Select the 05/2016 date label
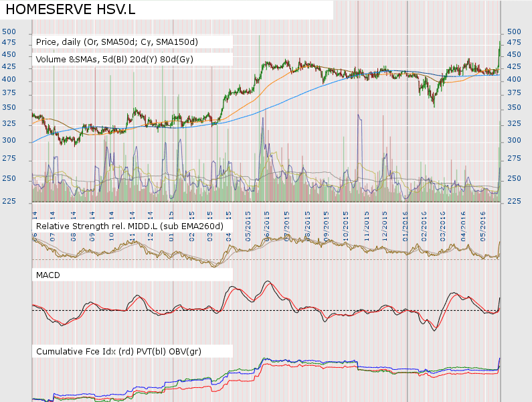The height and width of the screenshot is (402, 532). (x=483, y=226)
